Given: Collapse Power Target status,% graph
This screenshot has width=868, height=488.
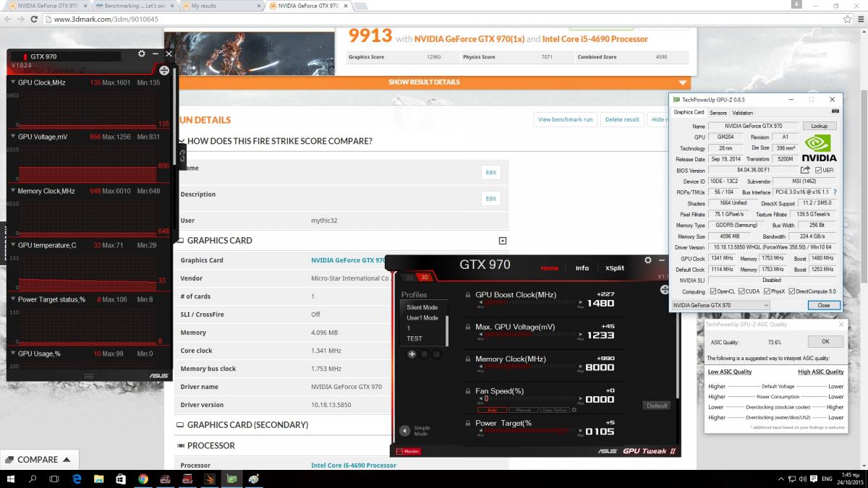Looking at the screenshot, I should [x=12, y=299].
